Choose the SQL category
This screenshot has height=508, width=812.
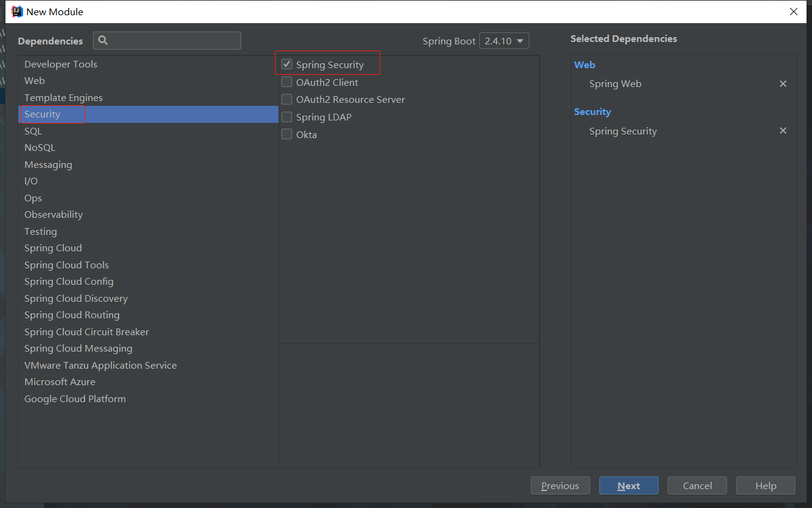[148, 131]
